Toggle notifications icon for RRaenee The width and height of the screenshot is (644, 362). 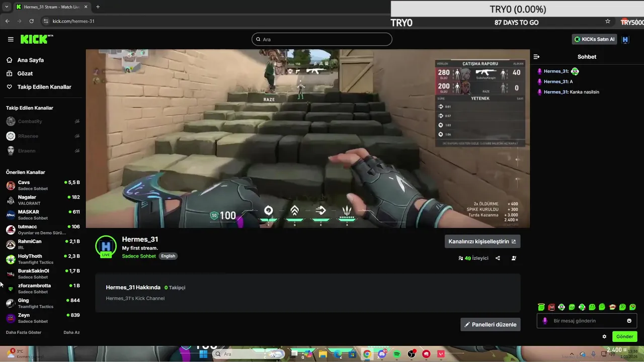[77, 136]
